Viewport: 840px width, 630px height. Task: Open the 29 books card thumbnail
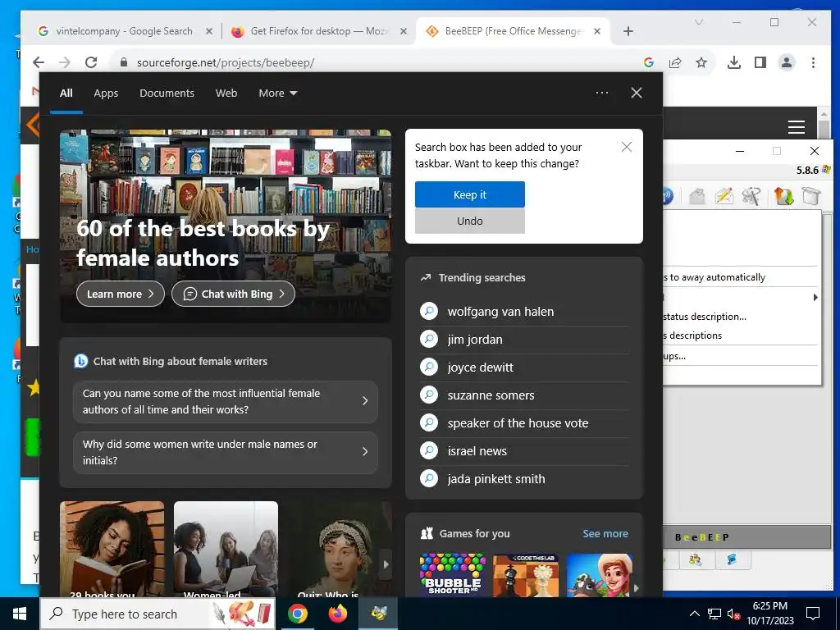coord(112,549)
